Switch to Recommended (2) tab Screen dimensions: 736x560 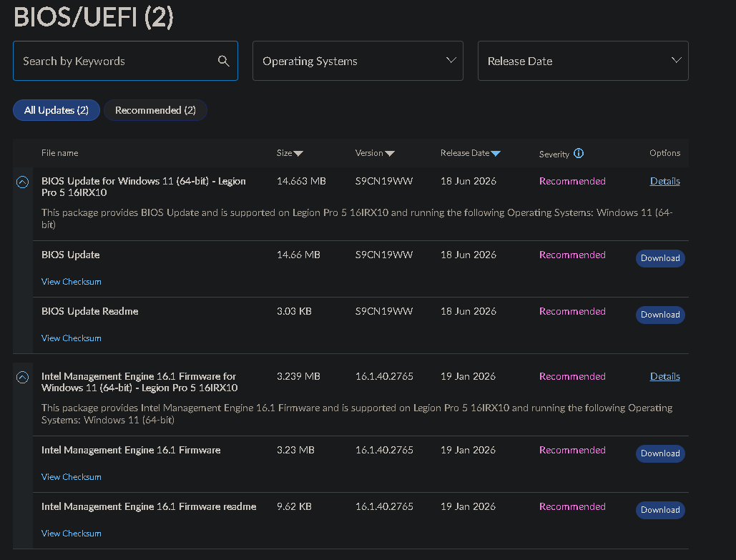155,110
